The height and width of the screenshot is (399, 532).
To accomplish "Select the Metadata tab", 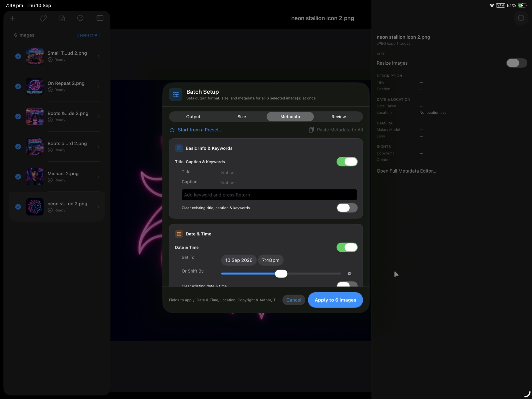I will coord(290,117).
